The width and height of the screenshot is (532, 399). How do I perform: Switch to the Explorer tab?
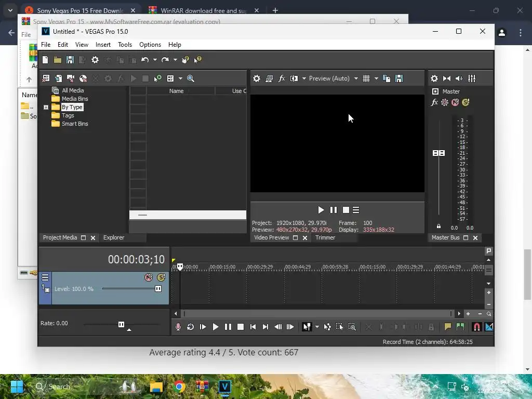click(x=114, y=237)
